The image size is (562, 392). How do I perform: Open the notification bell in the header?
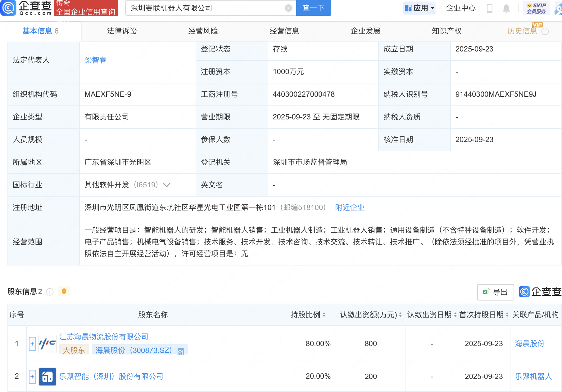[506, 8]
